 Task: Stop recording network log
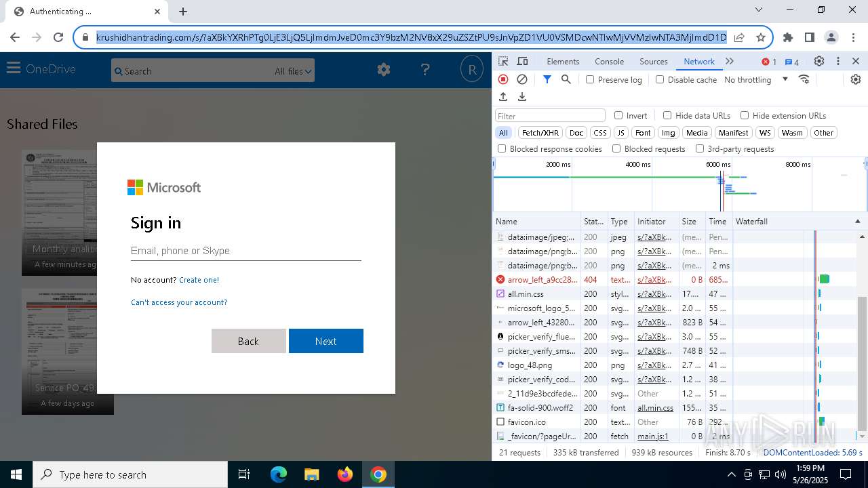503,79
